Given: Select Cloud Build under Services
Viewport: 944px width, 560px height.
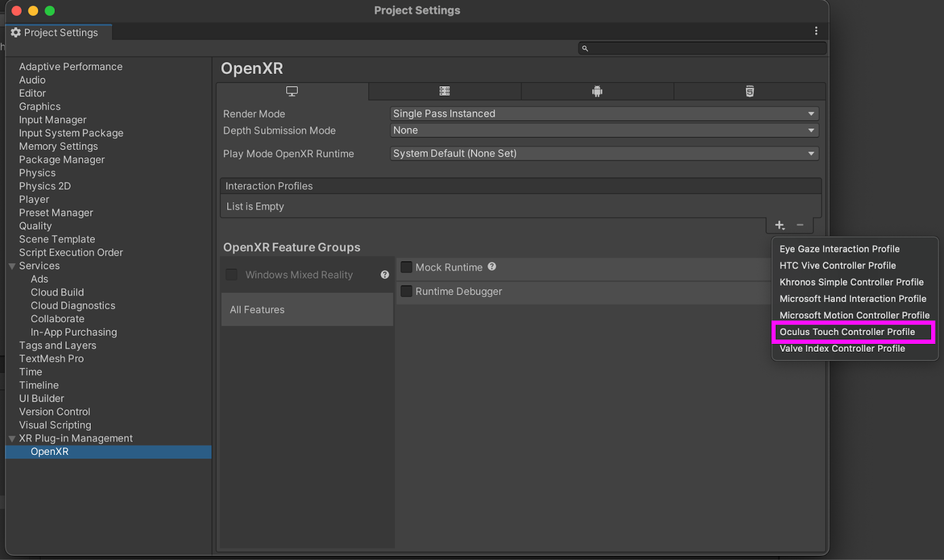Looking at the screenshot, I should 57,293.
